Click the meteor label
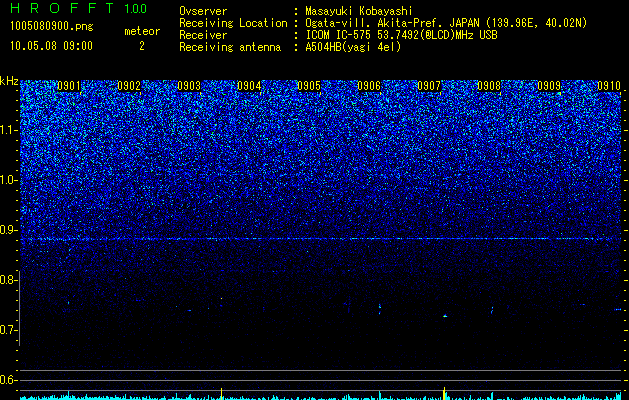Image resolution: width=629 pixels, height=400 pixels. tap(142, 31)
